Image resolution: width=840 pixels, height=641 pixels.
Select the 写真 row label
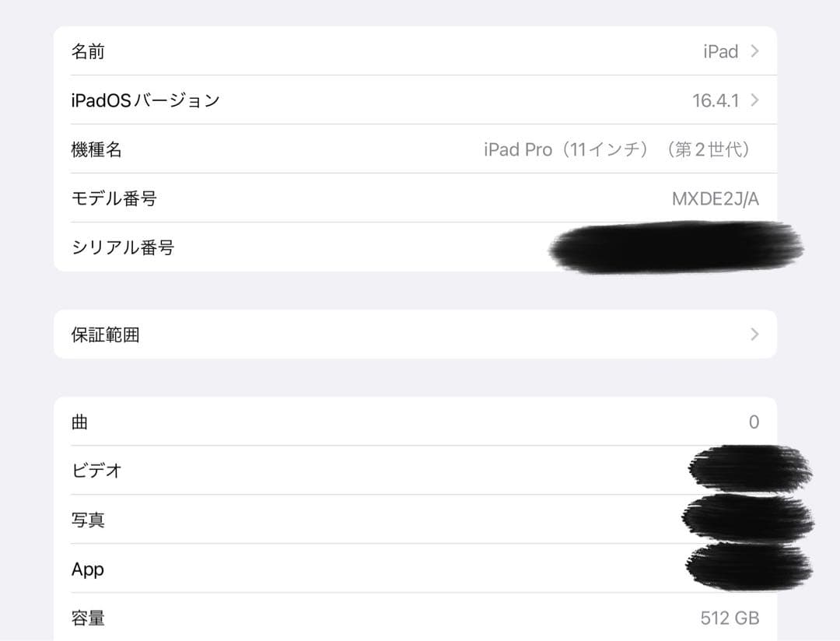pyautogui.click(x=88, y=520)
